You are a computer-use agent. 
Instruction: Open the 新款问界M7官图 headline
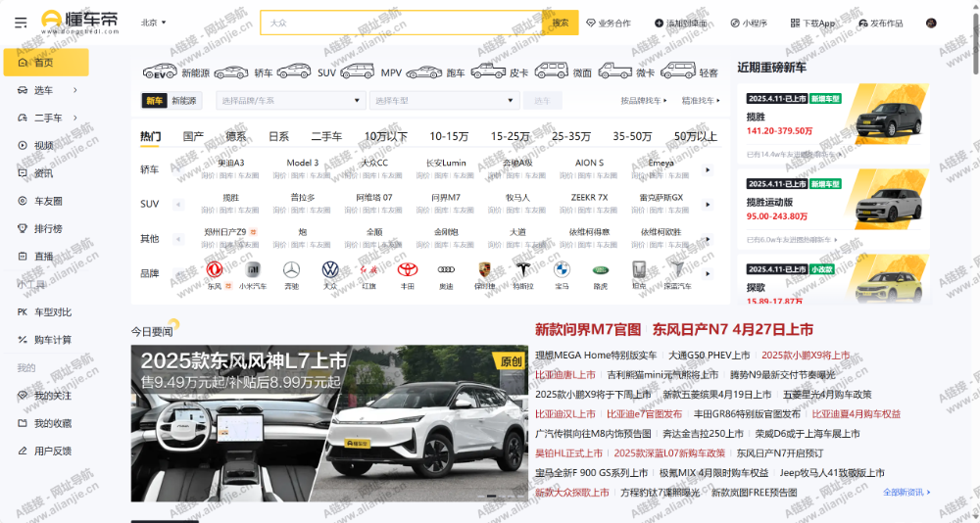587,329
